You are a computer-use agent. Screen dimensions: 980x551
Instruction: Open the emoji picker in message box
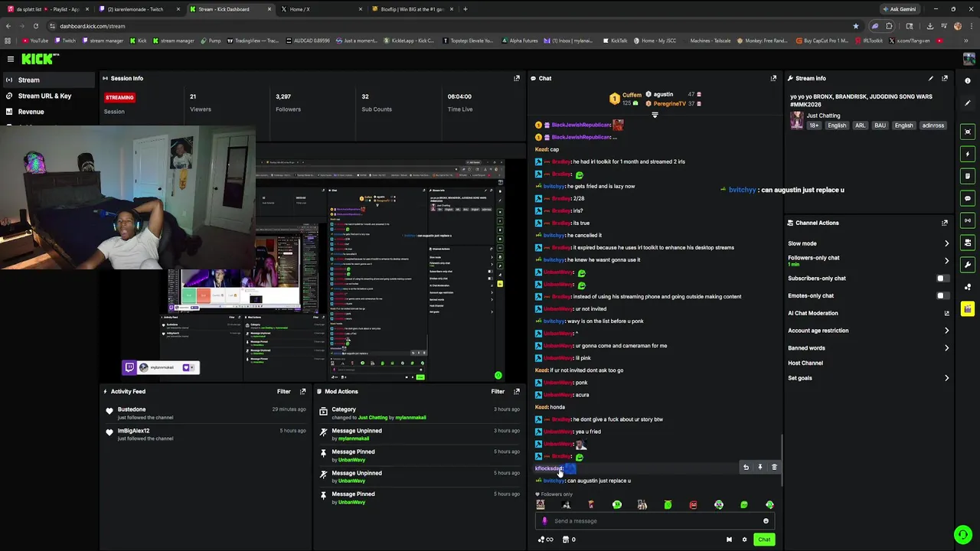click(x=766, y=521)
